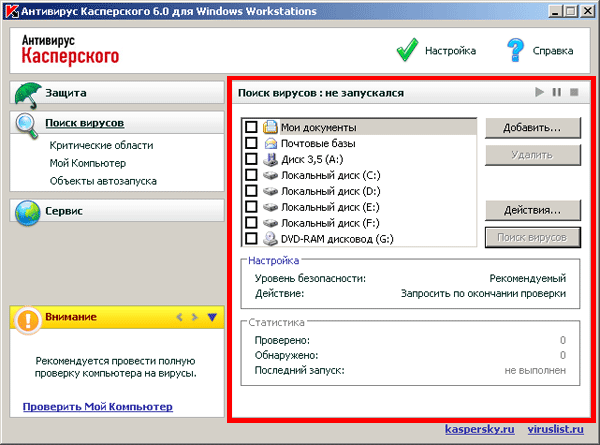Viewport: 600px width, 445px height.
Task: Click Запросить по окончании проверки action value
Action: click(483, 294)
